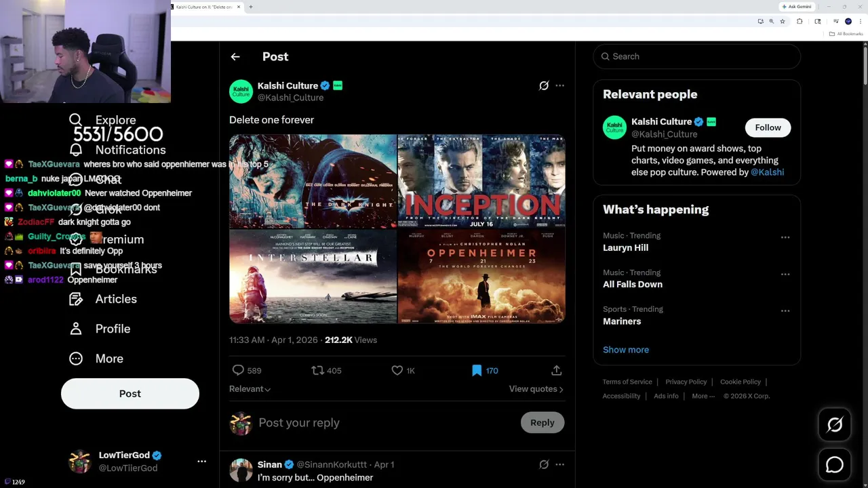The image size is (868, 488).
Task: Open Accessibility footer link
Action: [621, 396]
